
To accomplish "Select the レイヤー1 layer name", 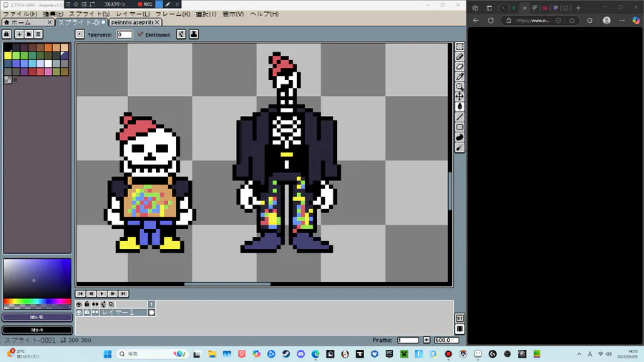I will (x=123, y=313).
